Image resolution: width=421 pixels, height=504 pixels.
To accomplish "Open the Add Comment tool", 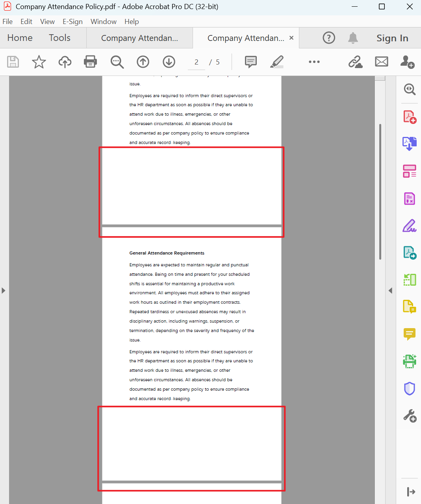I will [x=250, y=62].
